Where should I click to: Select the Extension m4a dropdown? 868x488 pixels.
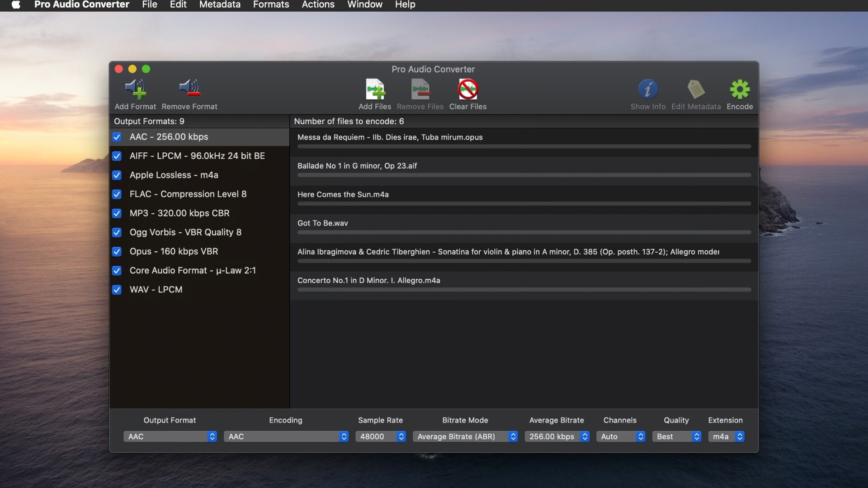(725, 436)
